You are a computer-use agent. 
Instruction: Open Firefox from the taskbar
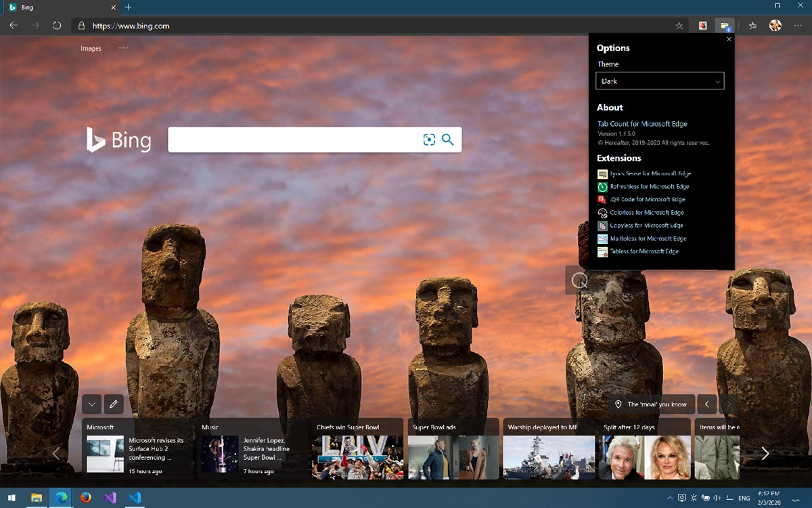[x=85, y=498]
